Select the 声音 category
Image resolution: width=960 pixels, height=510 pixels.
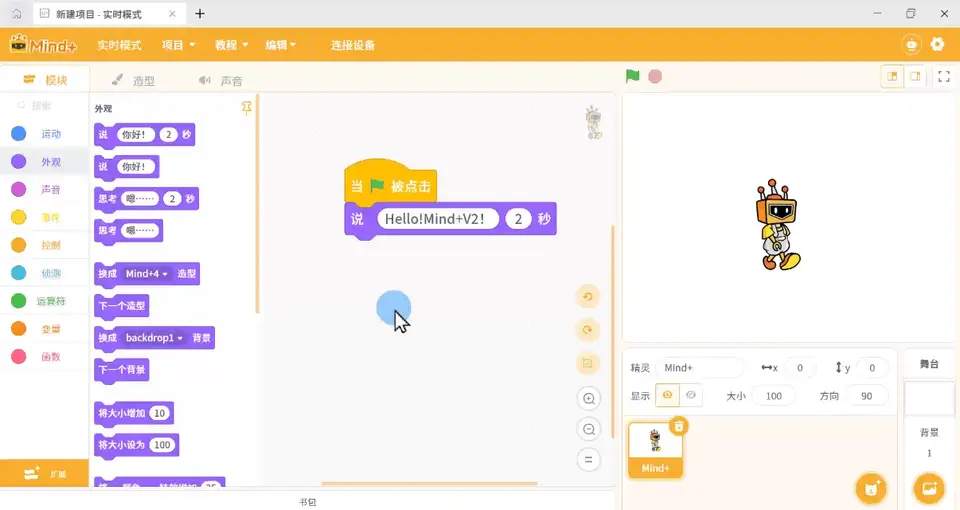pyautogui.click(x=44, y=189)
